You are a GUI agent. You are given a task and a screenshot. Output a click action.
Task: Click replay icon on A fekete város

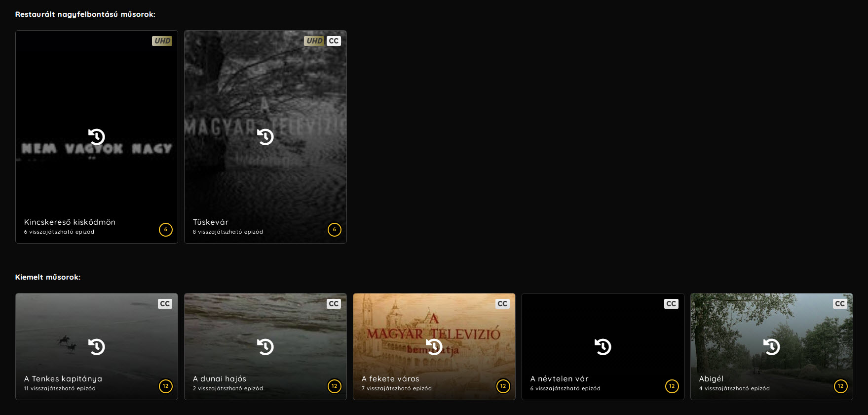(434, 347)
